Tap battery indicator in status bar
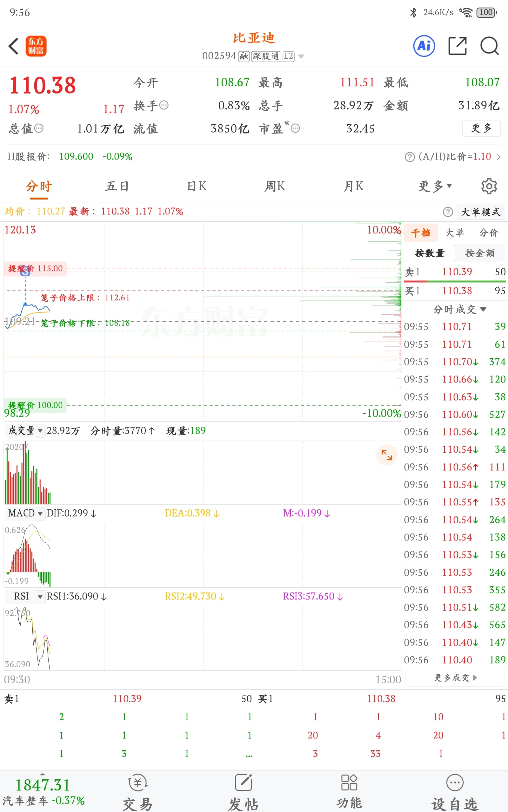Viewport: 508px width, 812px height. click(x=486, y=12)
